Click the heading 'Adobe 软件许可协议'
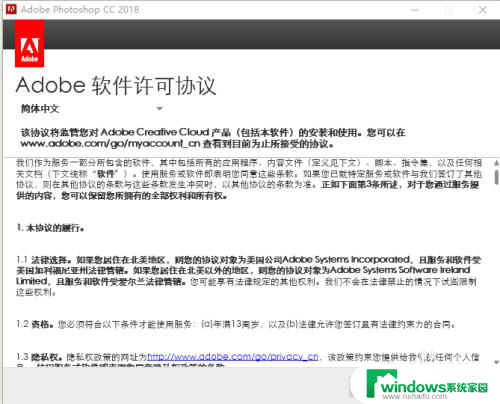 pos(116,86)
